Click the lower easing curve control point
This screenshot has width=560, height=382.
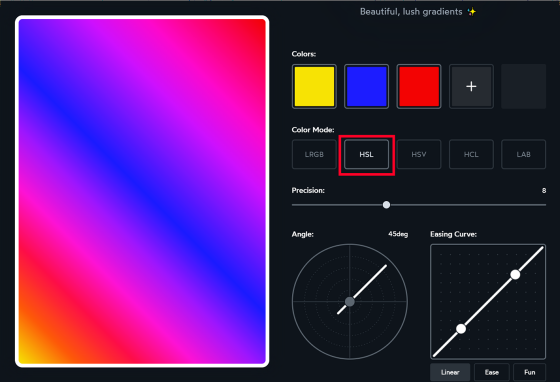(x=461, y=329)
